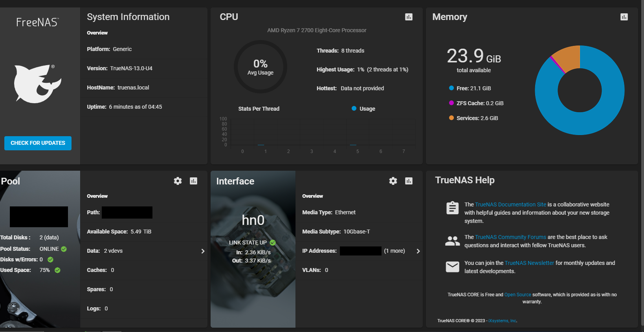The image size is (644, 332).
Task: Open Interface settings gear icon
Action: pyautogui.click(x=393, y=181)
